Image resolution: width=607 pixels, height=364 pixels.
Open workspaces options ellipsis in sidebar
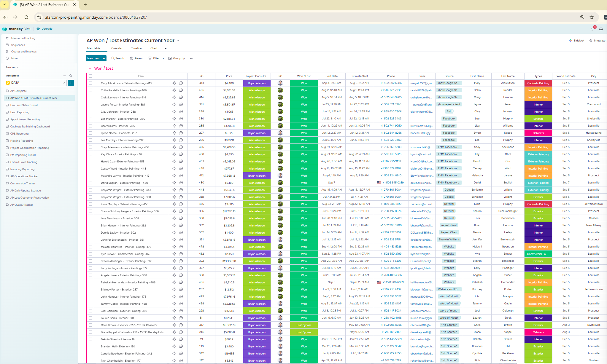(x=64, y=76)
